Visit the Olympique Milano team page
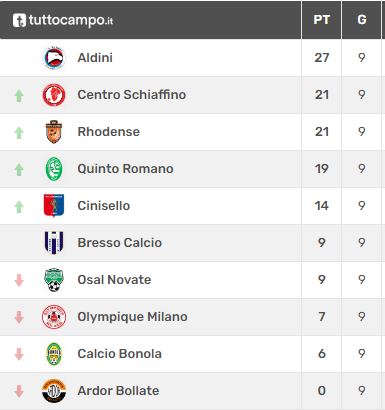Screen dimensions: 385x410 tap(132, 317)
